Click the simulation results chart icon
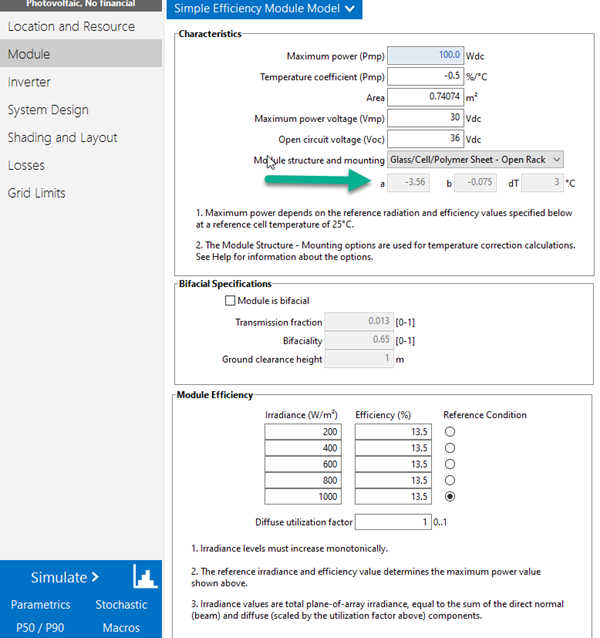600x638 pixels. tap(145, 577)
